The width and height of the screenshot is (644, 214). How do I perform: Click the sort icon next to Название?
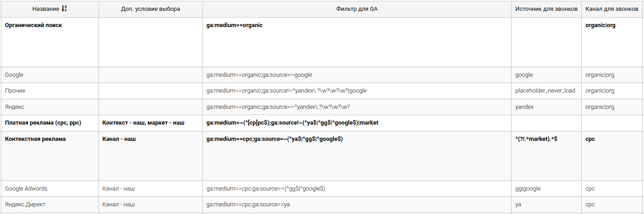click(64, 9)
